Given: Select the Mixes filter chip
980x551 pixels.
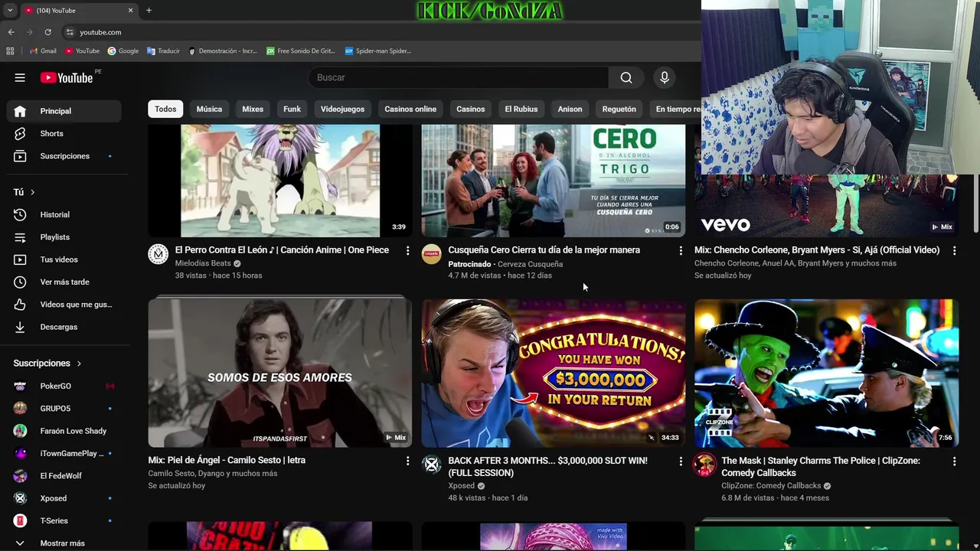Looking at the screenshot, I should click(x=253, y=109).
